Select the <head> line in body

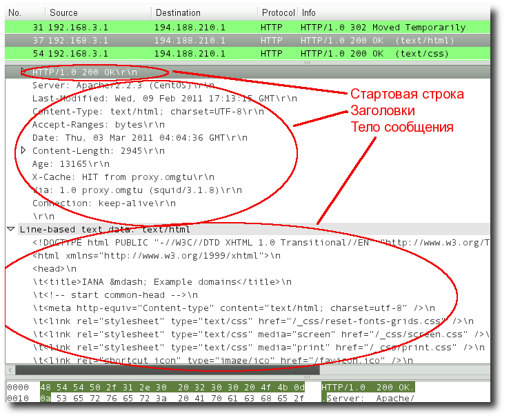tap(54, 269)
